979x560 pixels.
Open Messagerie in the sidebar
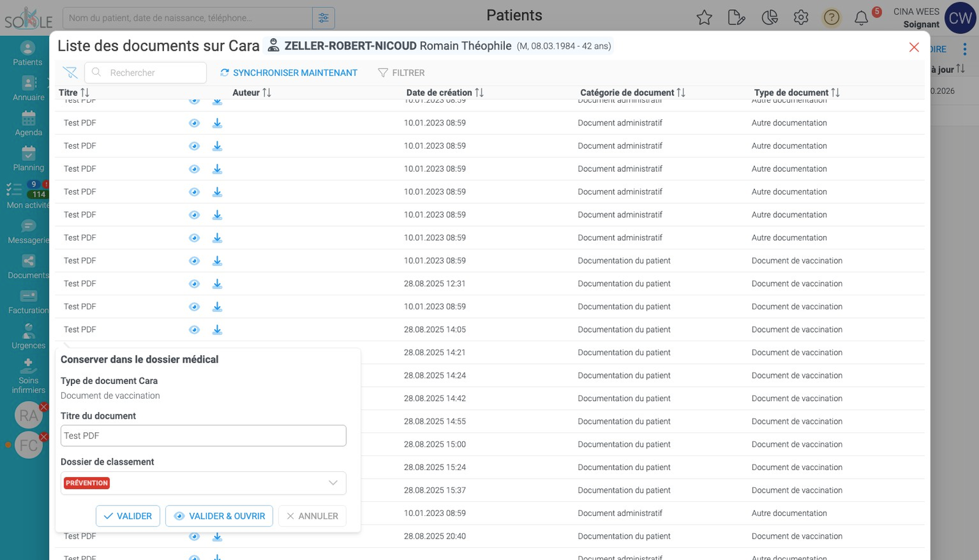point(28,232)
